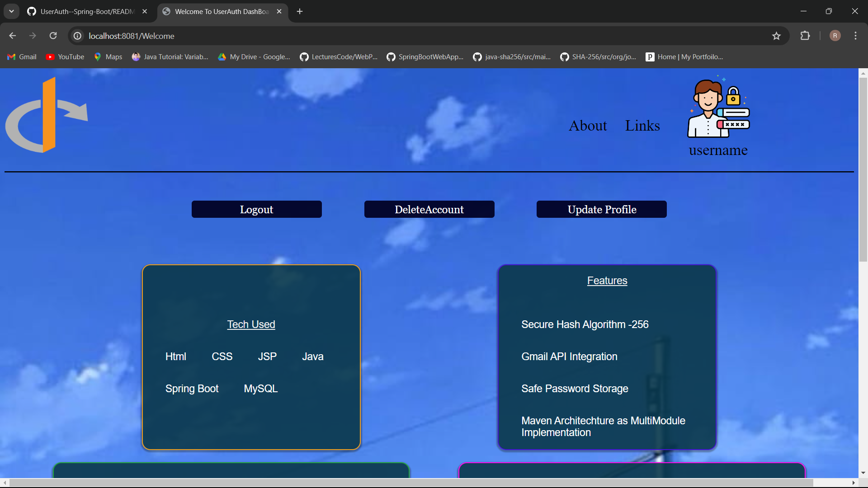
Task: Open Chrome profile avatar R
Action: coord(835,36)
